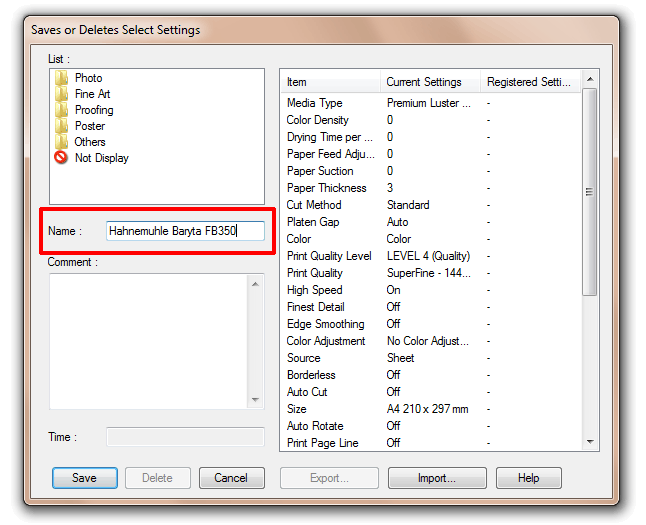This screenshot has width=646, height=525.
Task: Select the Paper Thickness row
Action: tap(431, 188)
